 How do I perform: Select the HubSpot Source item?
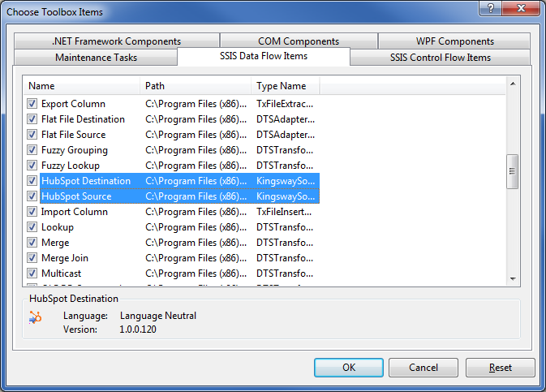[76, 196]
